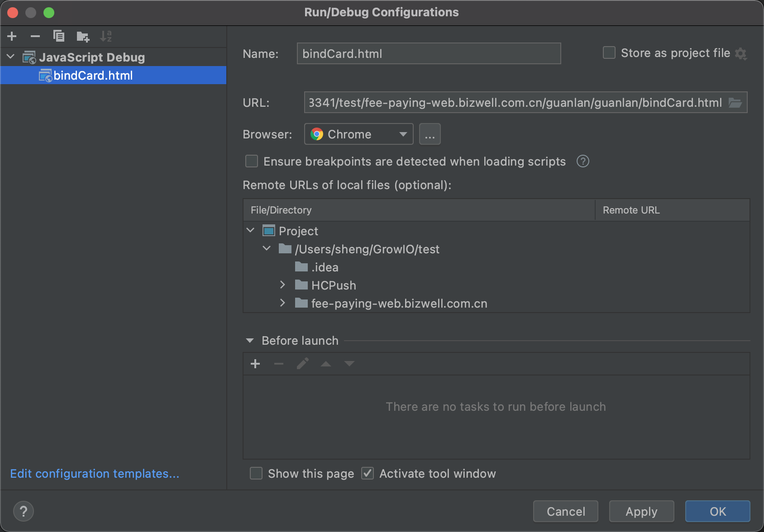The image size is (764, 532).
Task: Copy the selected configuration
Action: [x=59, y=36]
